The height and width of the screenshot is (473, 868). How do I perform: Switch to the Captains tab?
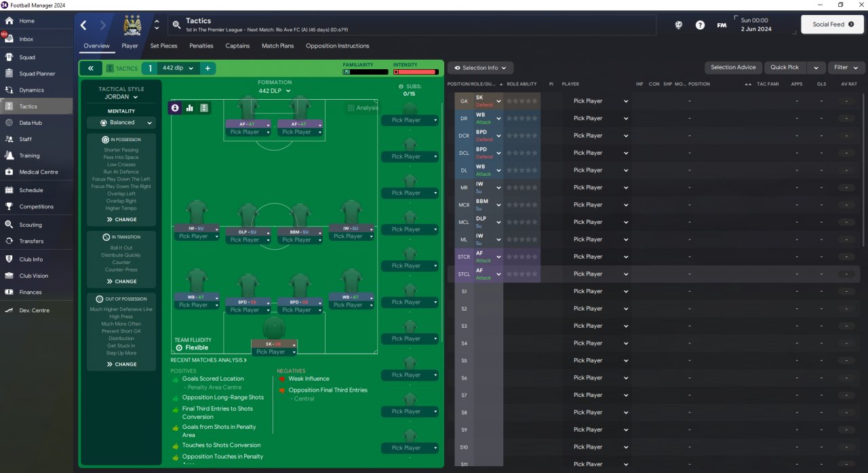pos(237,46)
